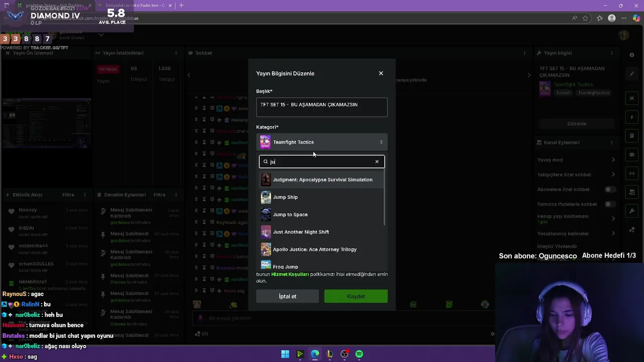The width and height of the screenshot is (644, 362).
Task: Open the focus-frame sidebar icon
Action: click(x=632, y=98)
